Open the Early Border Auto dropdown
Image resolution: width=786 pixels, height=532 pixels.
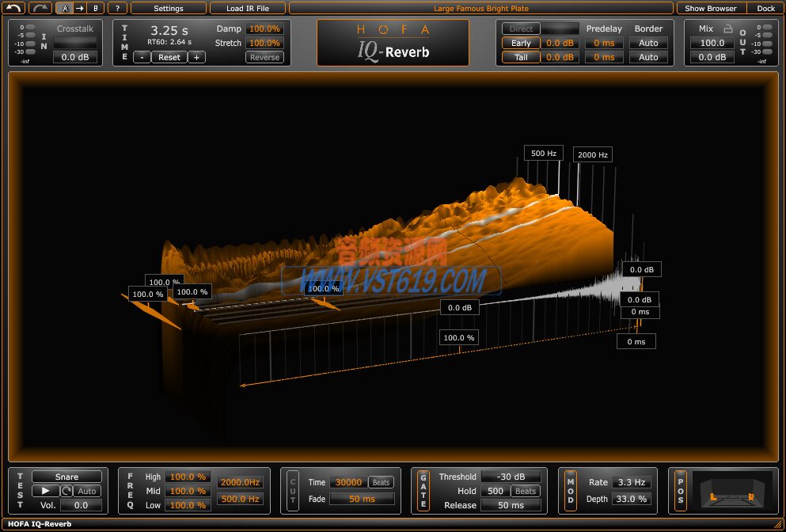648,43
